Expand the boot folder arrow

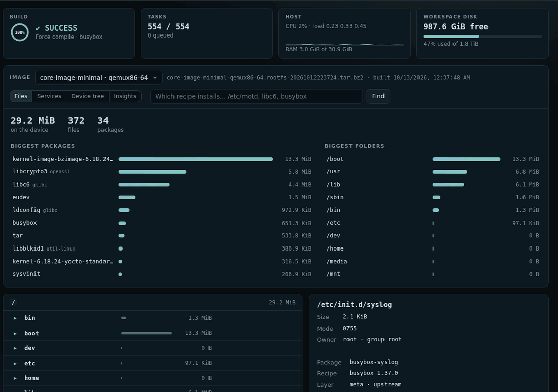pyautogui.click(x=15, y=334)
